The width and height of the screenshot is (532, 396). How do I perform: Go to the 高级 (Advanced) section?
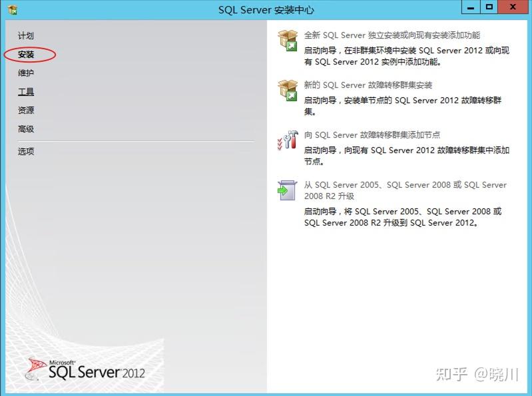(x=26, y=129)
